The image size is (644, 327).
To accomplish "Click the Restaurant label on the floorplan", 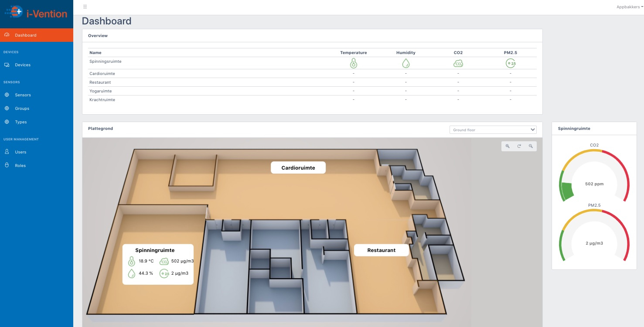I will pyautogui.click(x=381, y=250).
